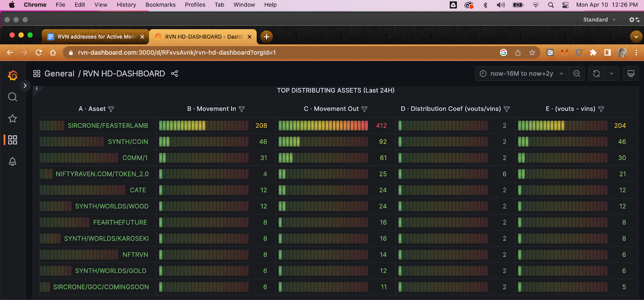Click the FEARTHEFUTURE asset cell

(x=120, y=222)
